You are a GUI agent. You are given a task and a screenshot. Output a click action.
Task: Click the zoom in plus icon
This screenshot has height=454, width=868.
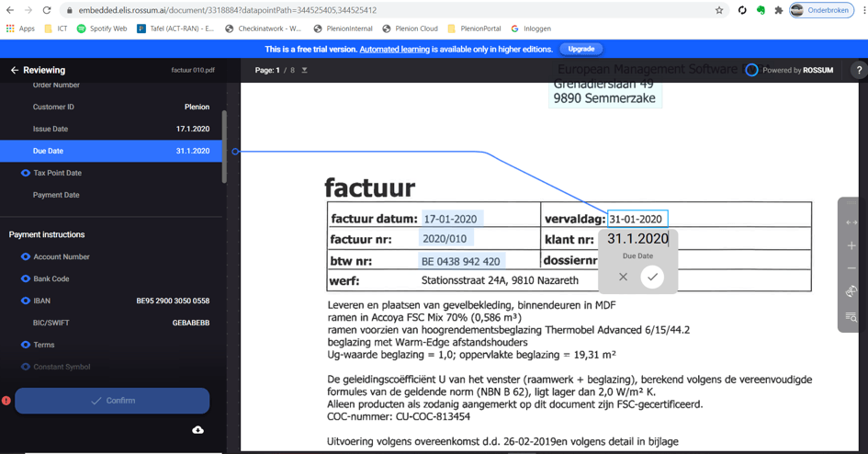pyautogui.click(x=851, y=245)
